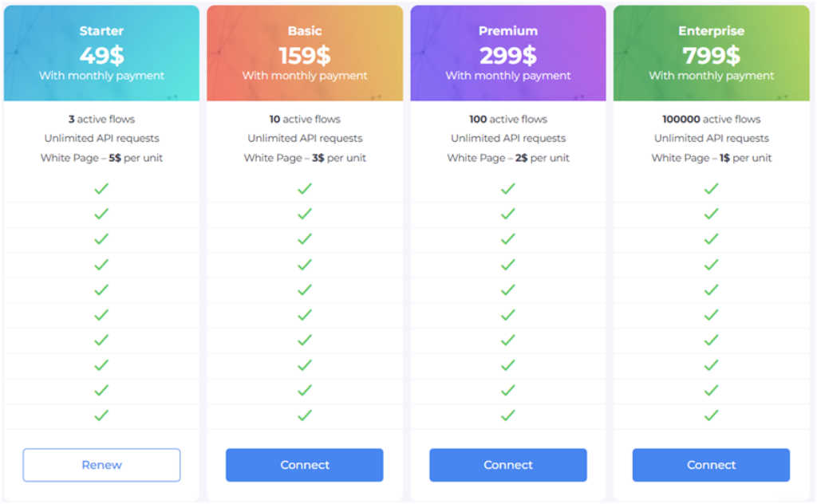The height and width of the screenshot is (504, 817).
Task: Click '100 active flows' in Premium plan
Action: tap(508, 120)
